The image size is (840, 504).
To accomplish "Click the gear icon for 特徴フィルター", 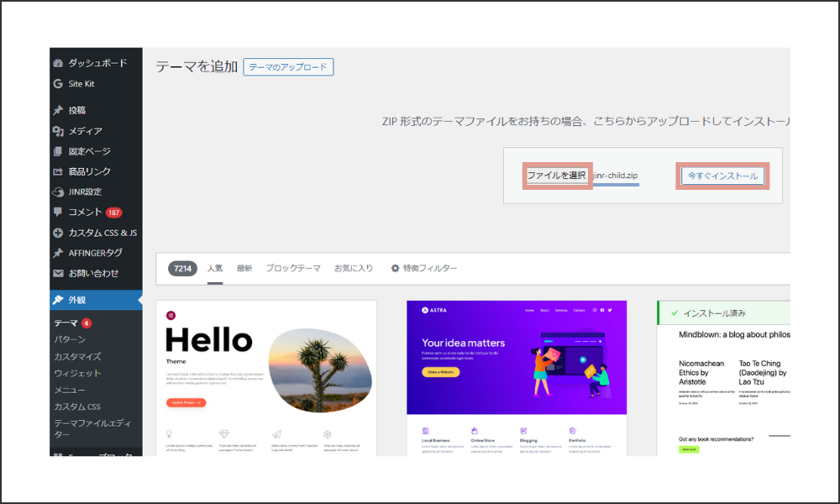I will tap(396, 268).
